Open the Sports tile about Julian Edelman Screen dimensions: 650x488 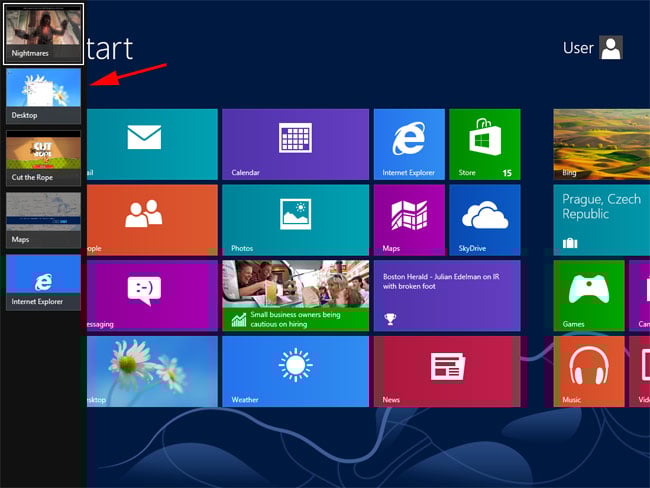click(x=447, y=296)
